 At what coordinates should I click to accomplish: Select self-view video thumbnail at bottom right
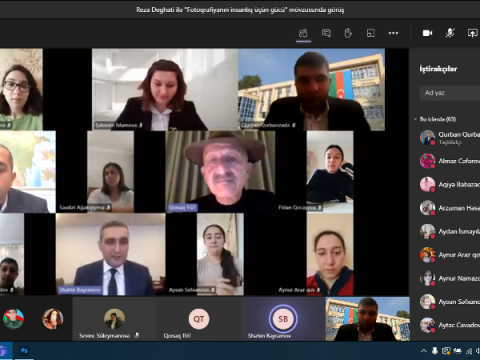click(368, 319)
